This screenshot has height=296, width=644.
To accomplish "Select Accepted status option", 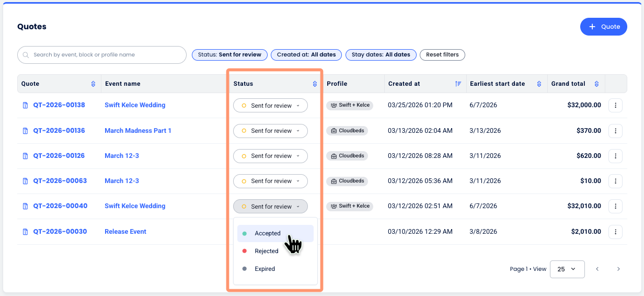I will click(x=268, y=233).
